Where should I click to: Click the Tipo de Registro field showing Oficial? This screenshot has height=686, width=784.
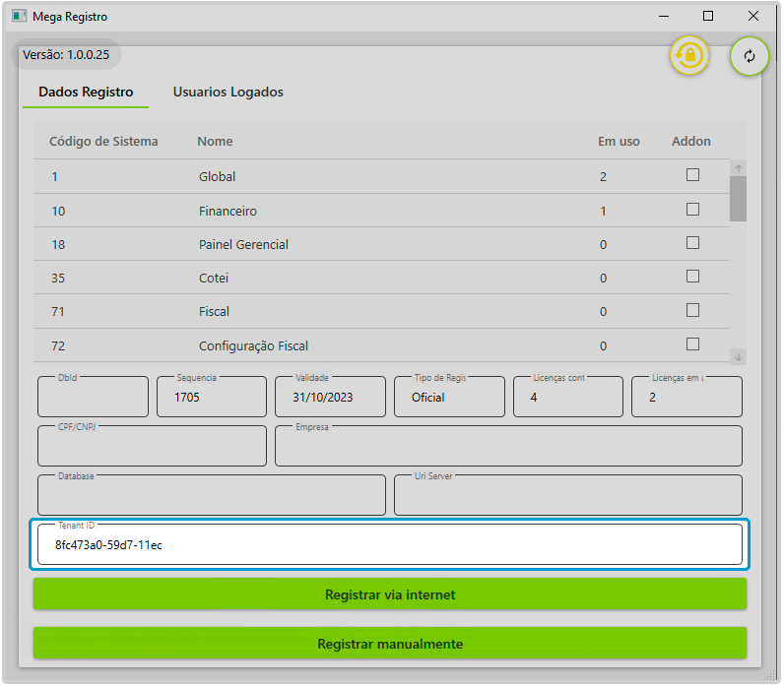pyautogui.click(x=449, y=397)
